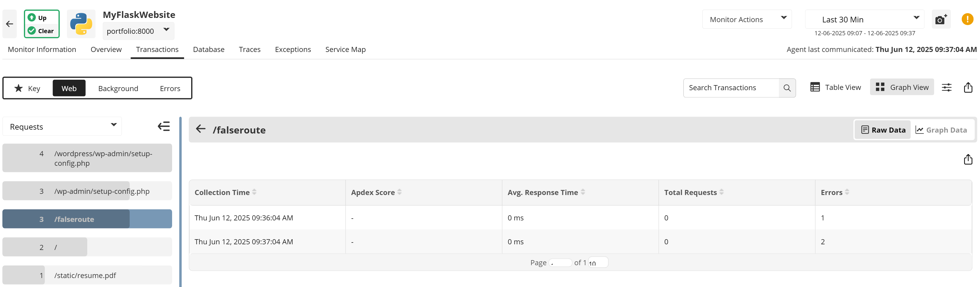Select the Errors transactions filter

(170, 88)
